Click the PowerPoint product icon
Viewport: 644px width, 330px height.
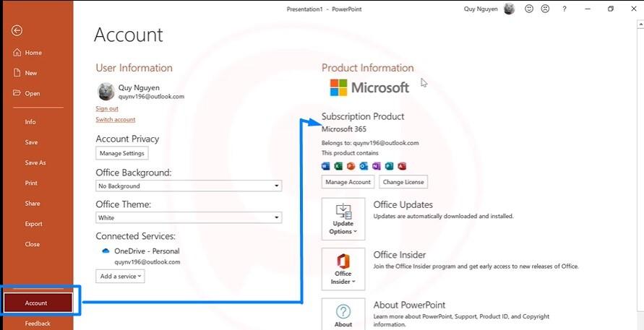[351, 166]
